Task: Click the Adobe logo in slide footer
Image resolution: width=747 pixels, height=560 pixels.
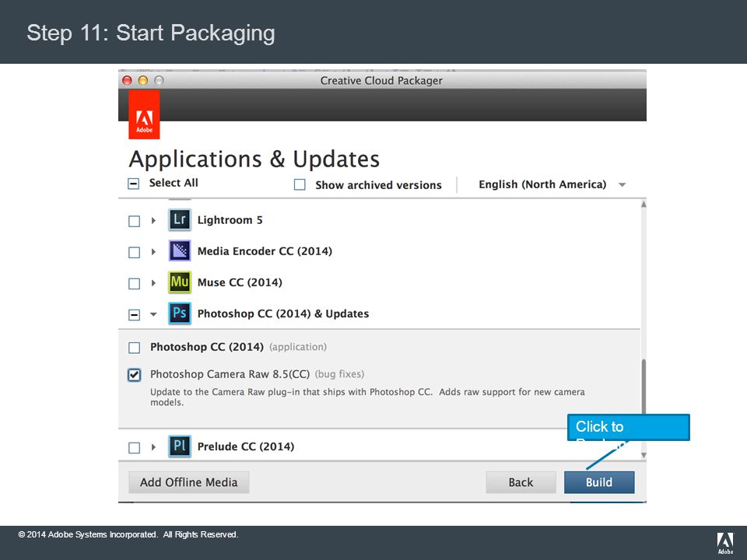Action: point(725,543)
